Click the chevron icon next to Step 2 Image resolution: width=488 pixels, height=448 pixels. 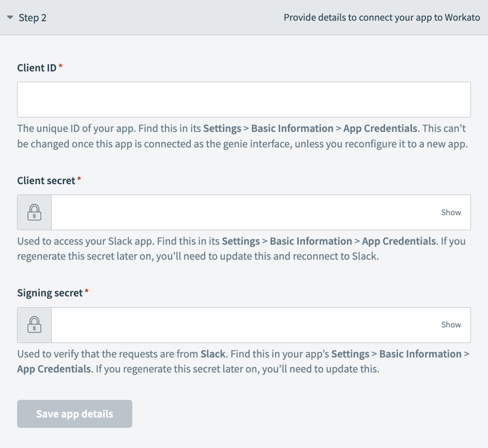[11, 17]
